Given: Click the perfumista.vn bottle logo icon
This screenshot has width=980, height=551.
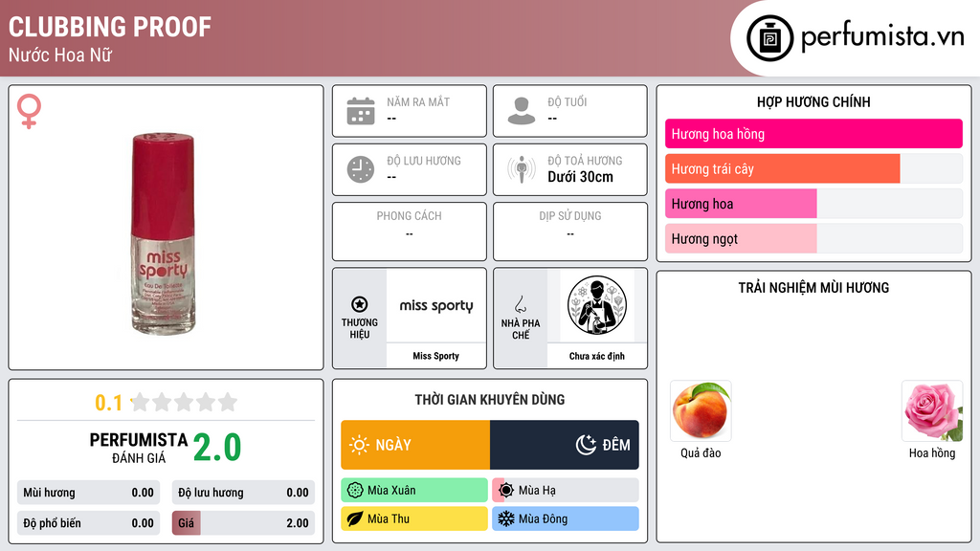Looking at the screenshot, I should (x=769, y=38).
